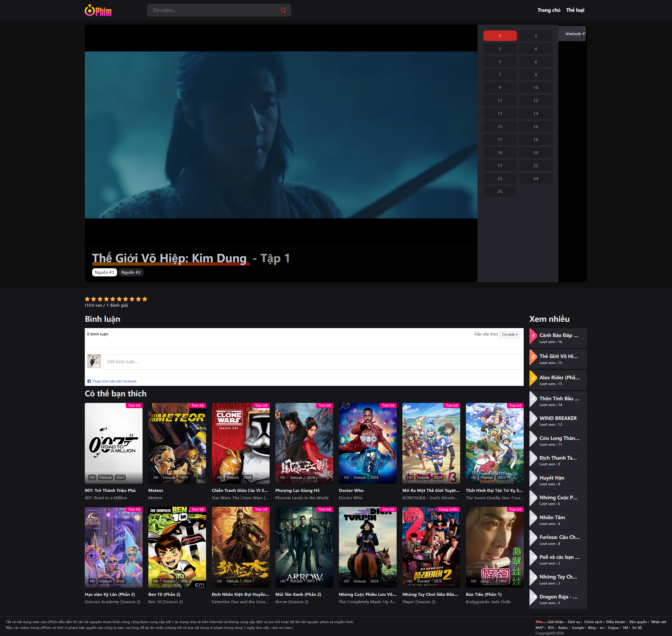Select episode 25
The width and height of the screenshot is (672, 636).
500,192
